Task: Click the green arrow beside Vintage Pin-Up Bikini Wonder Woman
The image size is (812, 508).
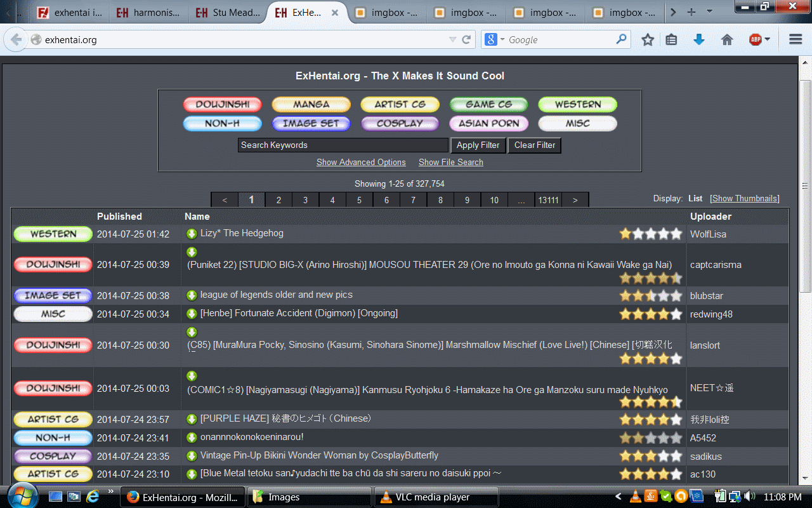Action: 192,456
